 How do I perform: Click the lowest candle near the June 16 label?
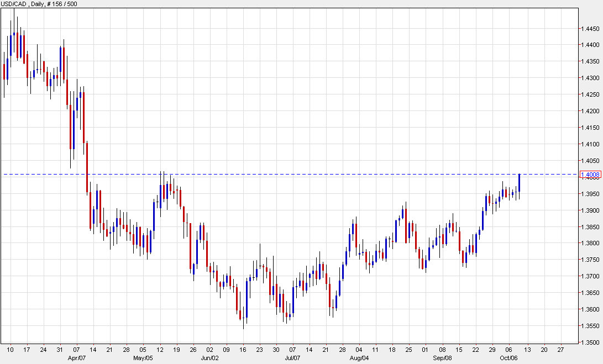point(244,315)
